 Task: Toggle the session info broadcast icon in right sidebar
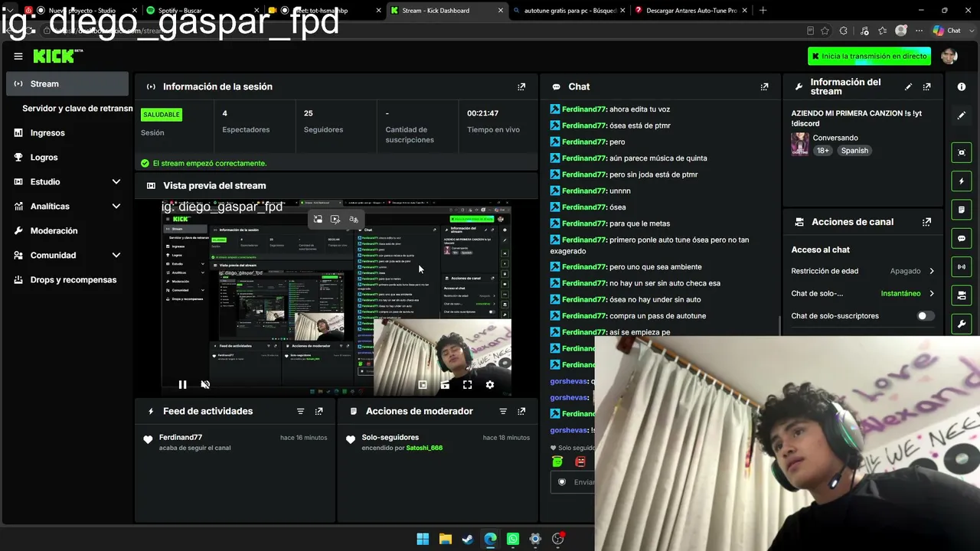(x=962, y=266)
